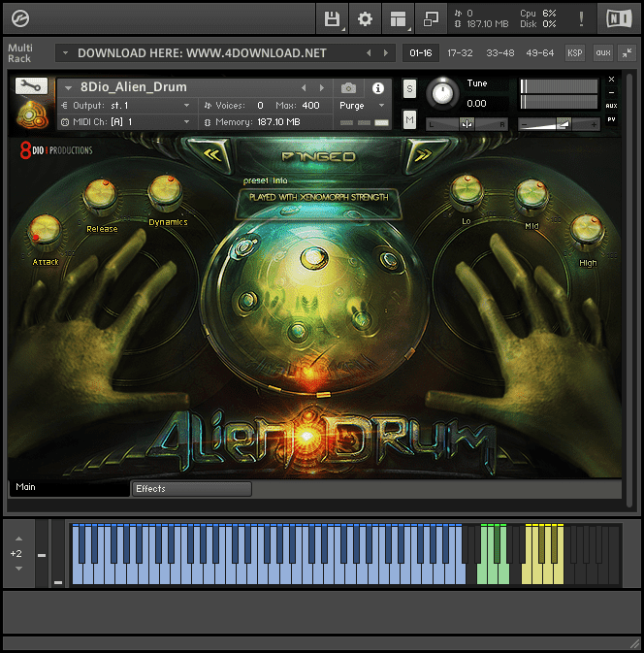Click next instrument arrow next to 8Dio_Alien_Drum

[321, 88]
